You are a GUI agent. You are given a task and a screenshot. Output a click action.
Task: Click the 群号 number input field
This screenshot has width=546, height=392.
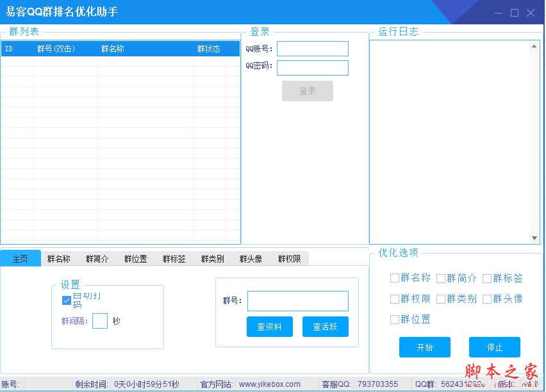coord(298,301)
